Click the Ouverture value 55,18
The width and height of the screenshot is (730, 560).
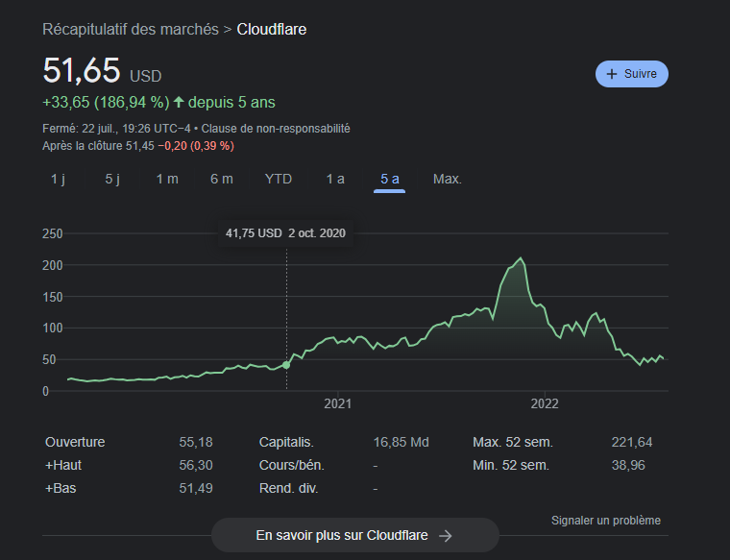coord(196,442)
